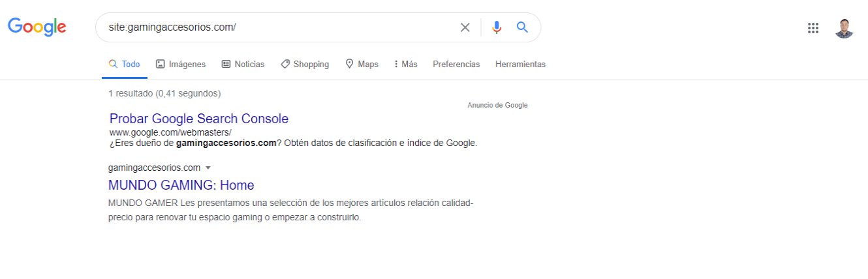Screen dimensions: 868x279
Task: Click inside the site:gamingaccesorios.com search field
Action: point(281,27)
